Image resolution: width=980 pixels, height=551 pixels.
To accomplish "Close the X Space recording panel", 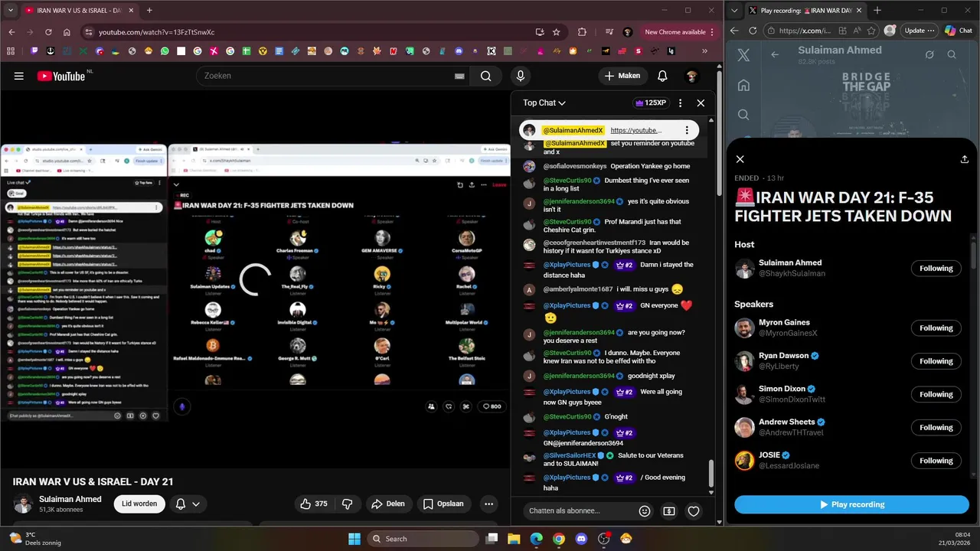I will (740, 159).
